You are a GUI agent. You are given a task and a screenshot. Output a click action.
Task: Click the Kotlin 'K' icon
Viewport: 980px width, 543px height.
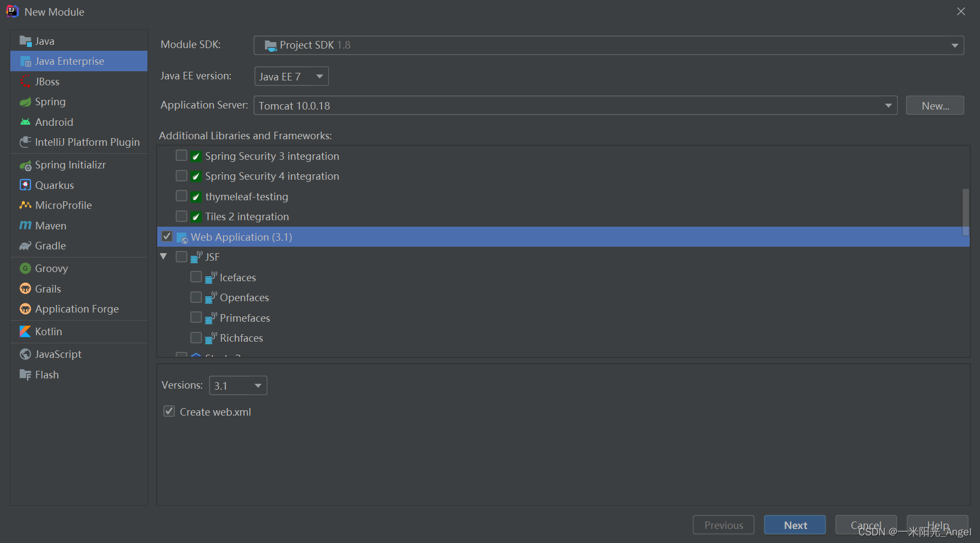tap(25, 331)
